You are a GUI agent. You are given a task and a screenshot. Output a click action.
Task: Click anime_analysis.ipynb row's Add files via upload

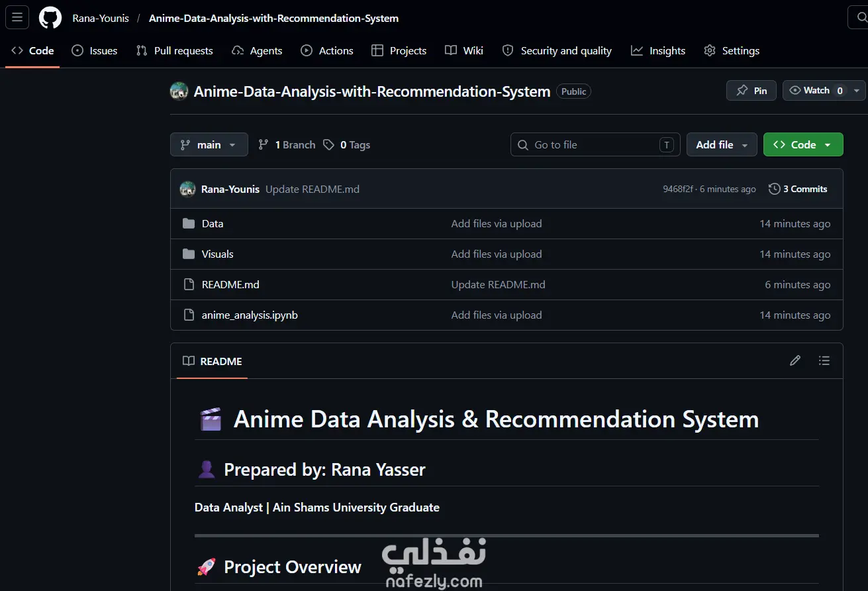click(x=497, y=315)
